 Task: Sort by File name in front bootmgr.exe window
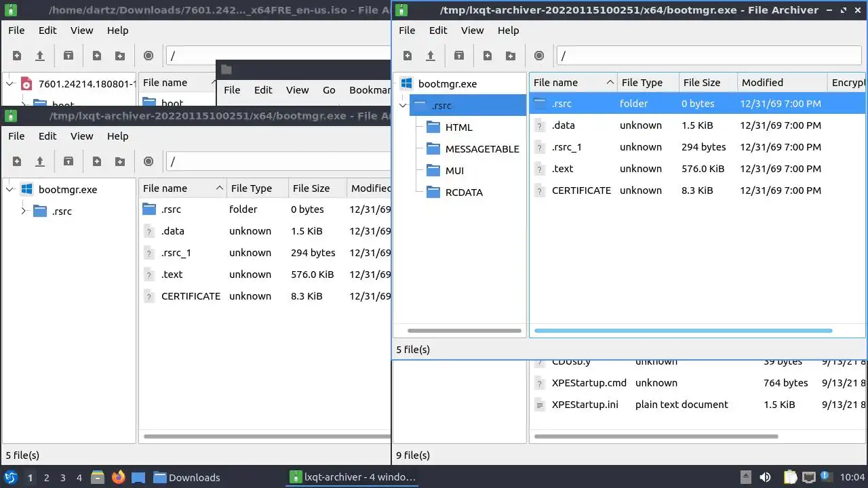[x=573, y=83]
